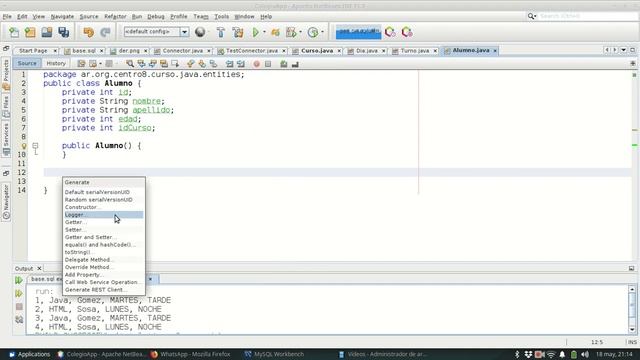
Task: Close the Alumno.java tab
Action: [x=495, y=51]
